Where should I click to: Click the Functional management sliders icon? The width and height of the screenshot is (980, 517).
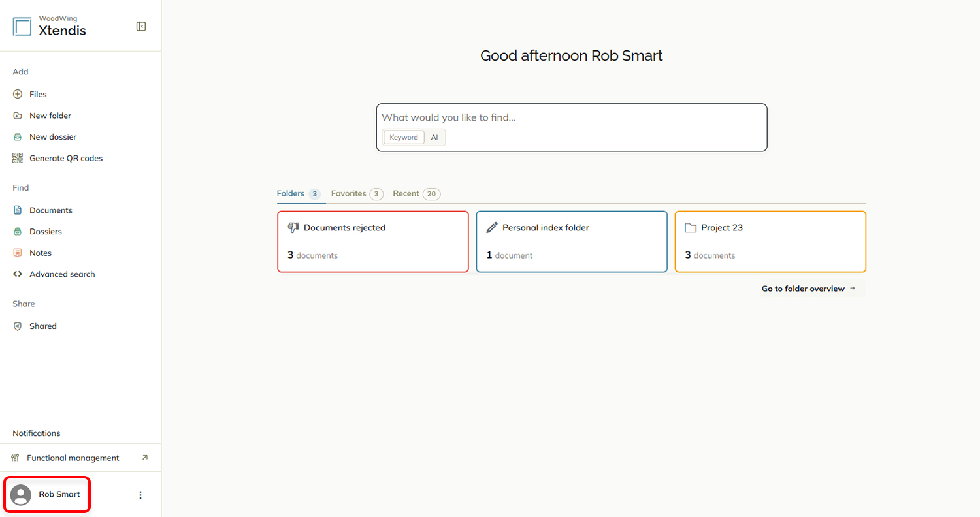(15, 458)
